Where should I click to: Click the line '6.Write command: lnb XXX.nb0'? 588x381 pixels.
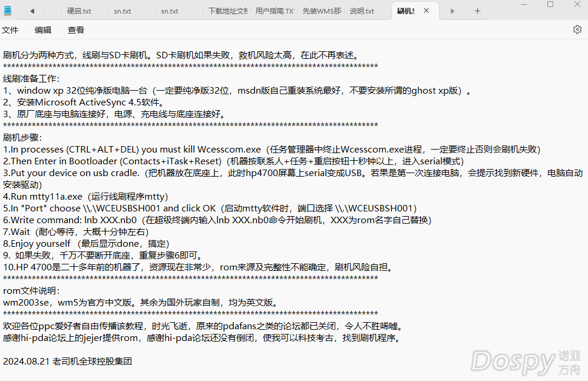(217, 220)
